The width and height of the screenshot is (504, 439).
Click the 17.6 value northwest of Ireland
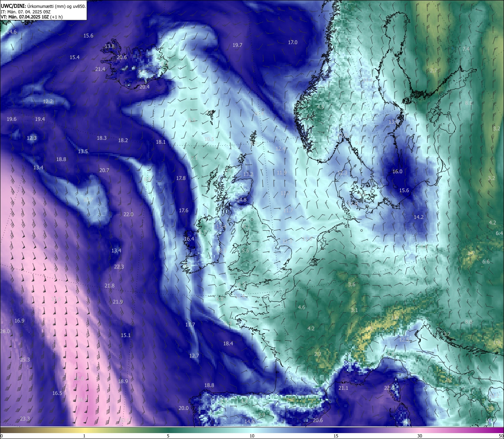point(183,211)
